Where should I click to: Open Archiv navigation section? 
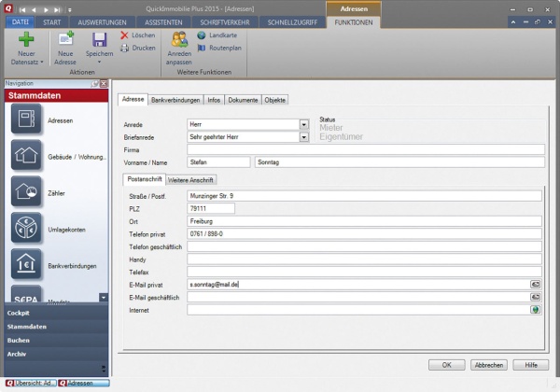(56, 354)
